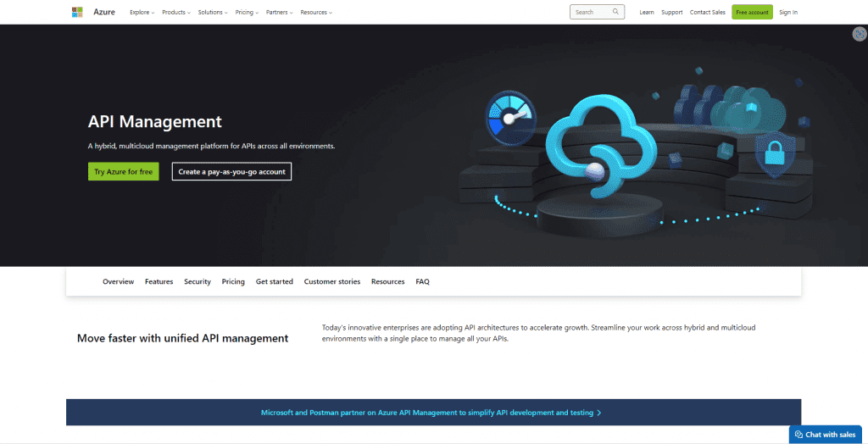Click the green Free account button
868x444 pixels.
pos(753,12)
